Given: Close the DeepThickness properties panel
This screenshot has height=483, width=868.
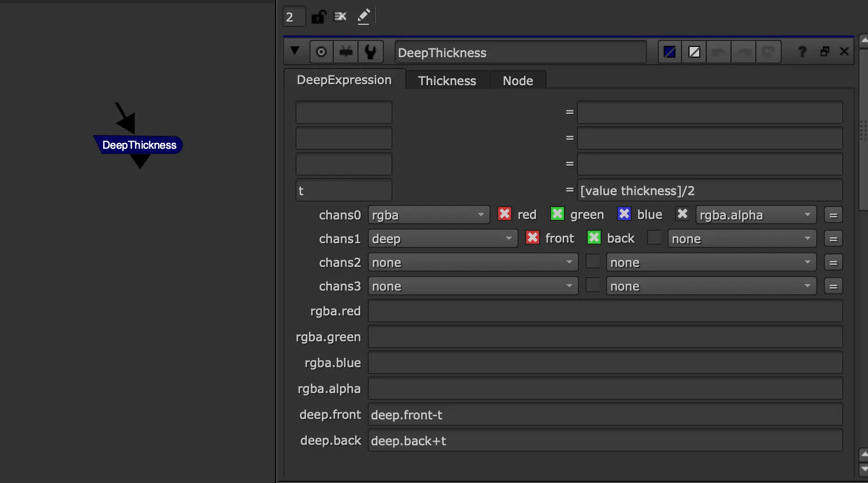Looking at the screenshot, I should [x=844, y=52].
